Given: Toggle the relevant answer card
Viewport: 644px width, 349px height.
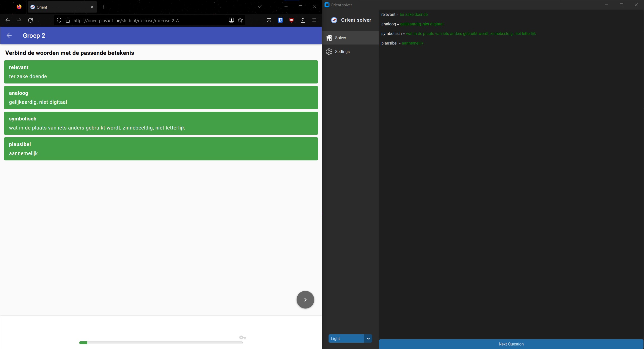Looking at the screenshot, I should point(161,72).
